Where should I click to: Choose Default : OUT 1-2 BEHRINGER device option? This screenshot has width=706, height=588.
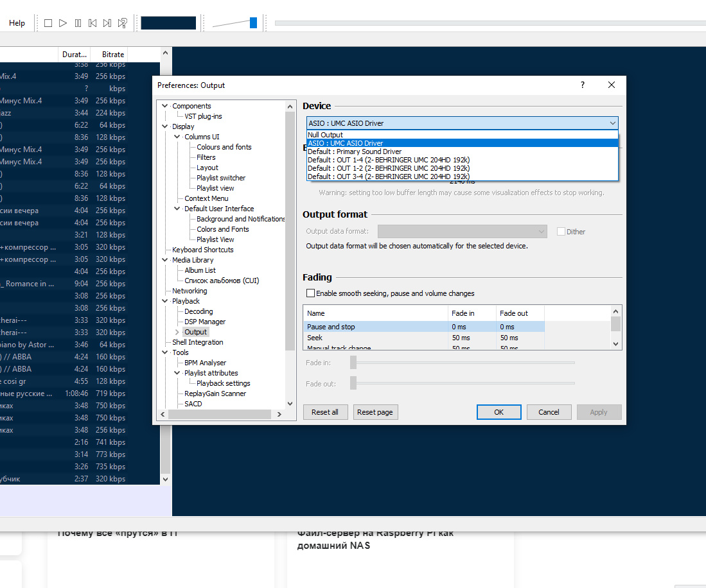(x=388, y=168)
